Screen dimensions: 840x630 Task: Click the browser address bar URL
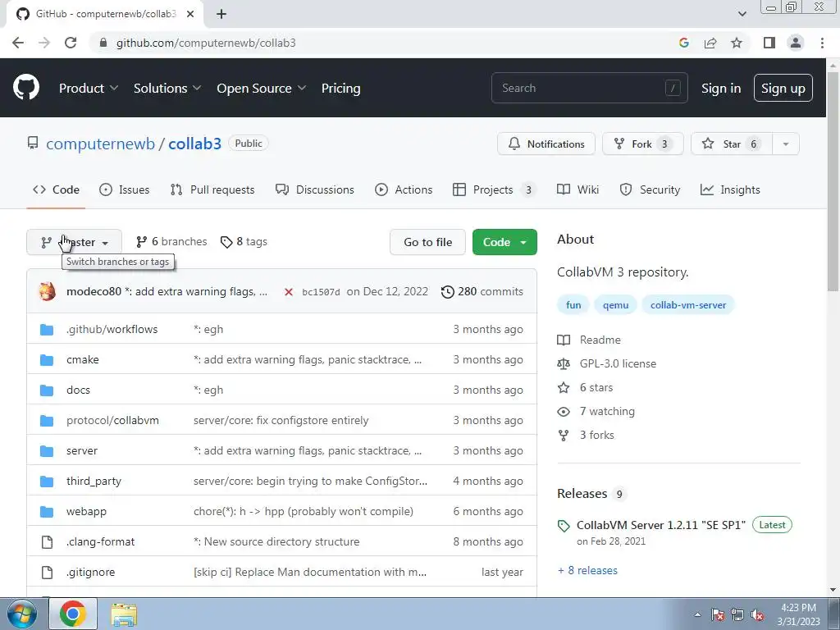tap(206, 43)
